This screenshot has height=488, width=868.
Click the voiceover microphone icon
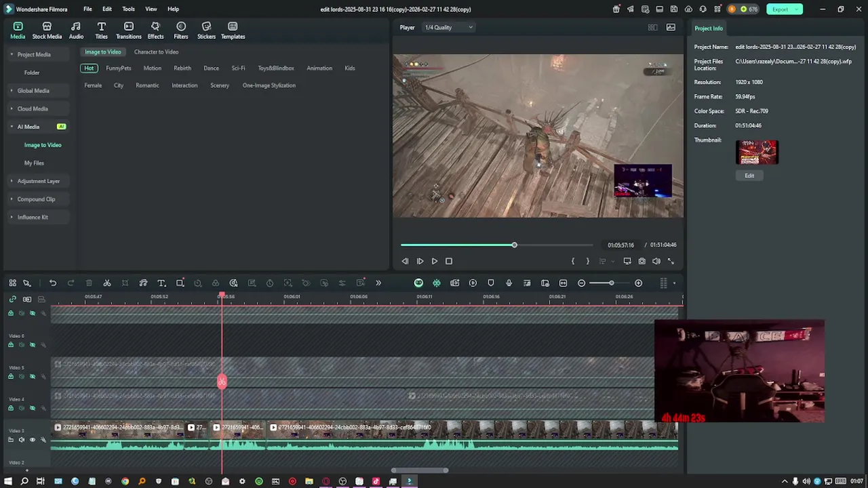(x=509, y=283)
